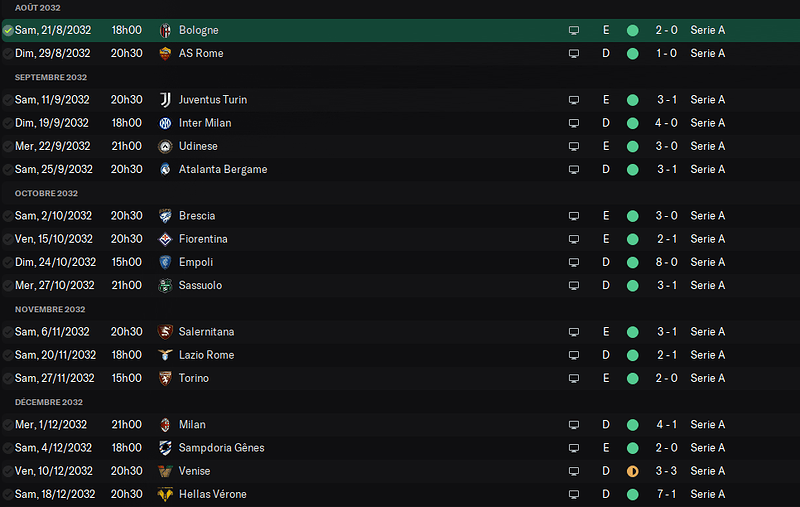Click the green win dot for Fiorentina
Screen dimensions: 800x507
[633, 239]
